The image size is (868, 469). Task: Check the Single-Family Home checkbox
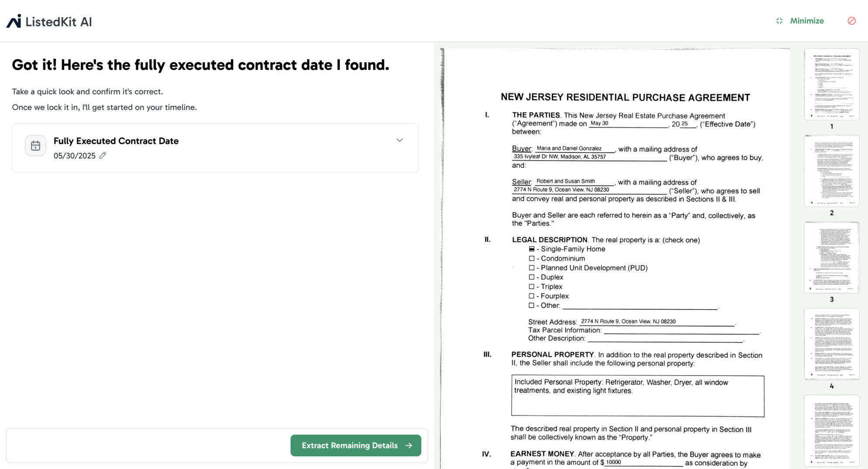(532, 249)
